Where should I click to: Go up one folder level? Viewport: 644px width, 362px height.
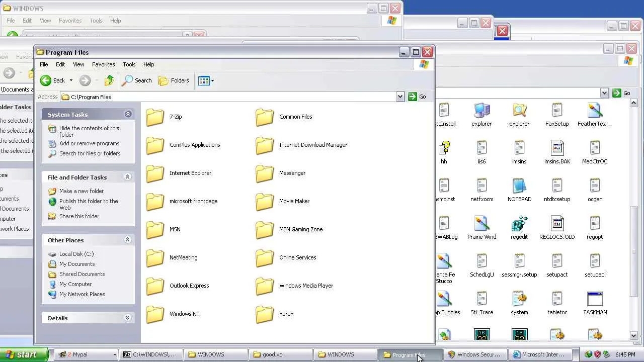point(109,80)
